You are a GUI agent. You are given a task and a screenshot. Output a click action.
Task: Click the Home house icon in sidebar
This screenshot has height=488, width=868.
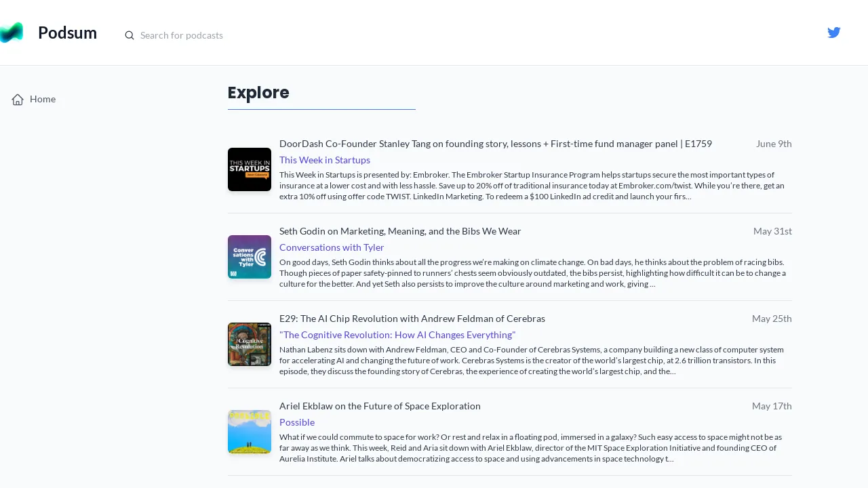pos(18,100)
